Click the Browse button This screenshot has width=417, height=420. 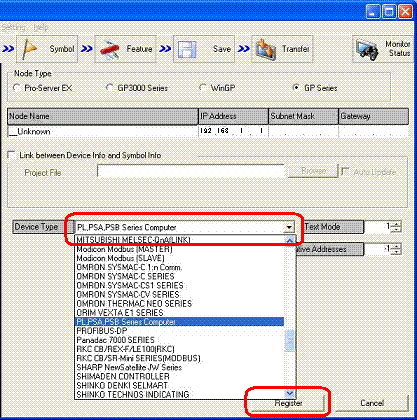pyautogui.click(x=313, y=171)
